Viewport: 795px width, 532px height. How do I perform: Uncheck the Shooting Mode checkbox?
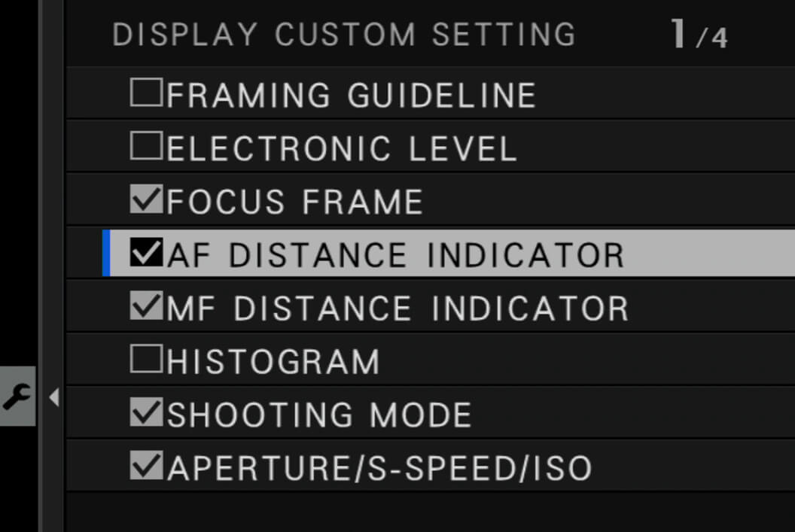[x=147, y=412]
